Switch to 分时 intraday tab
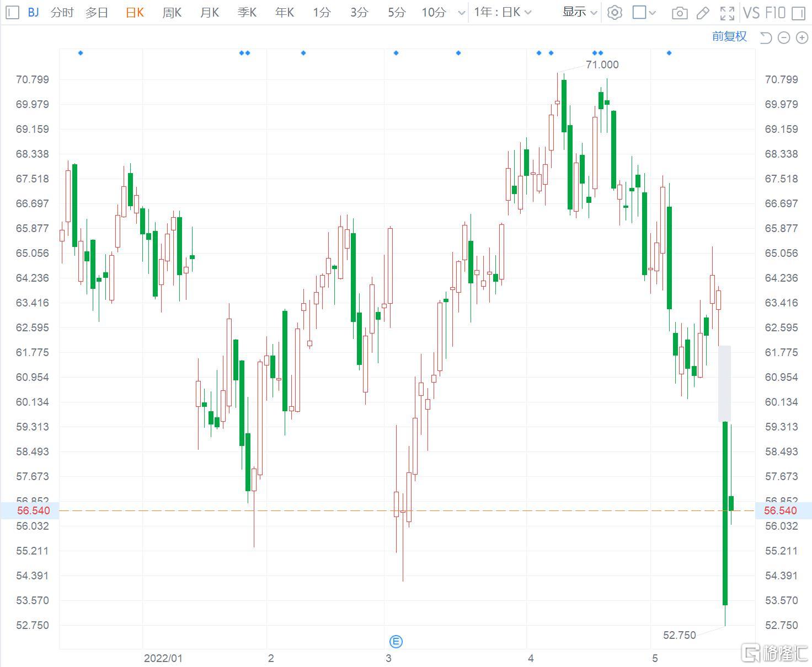The width and height of the screenshot is (812, 667). tap(62, 12)
